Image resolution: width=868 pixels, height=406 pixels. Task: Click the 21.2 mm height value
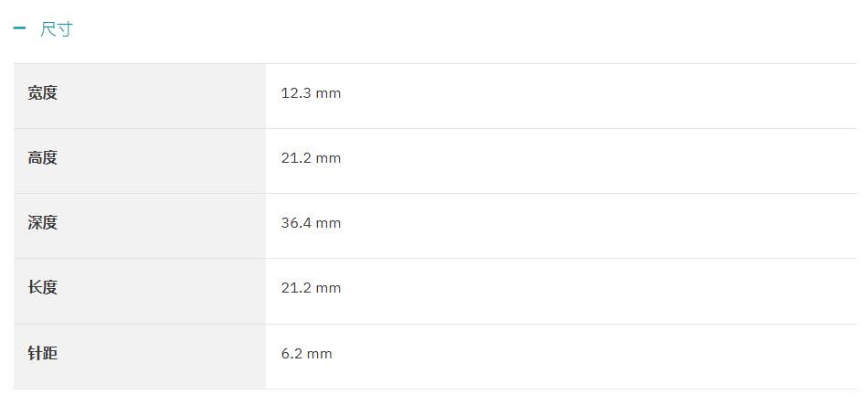pyautogui.click(x=311, y=158)
